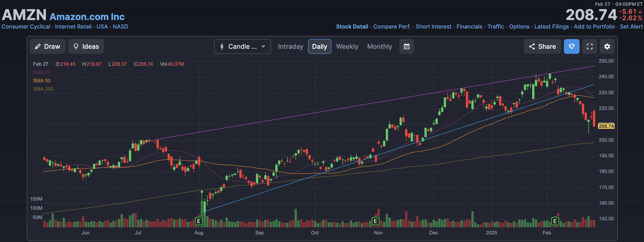This screenshot has width=644, height=242.
Task: Click the Amazon.com Inc company name
Action: point(87,17)
